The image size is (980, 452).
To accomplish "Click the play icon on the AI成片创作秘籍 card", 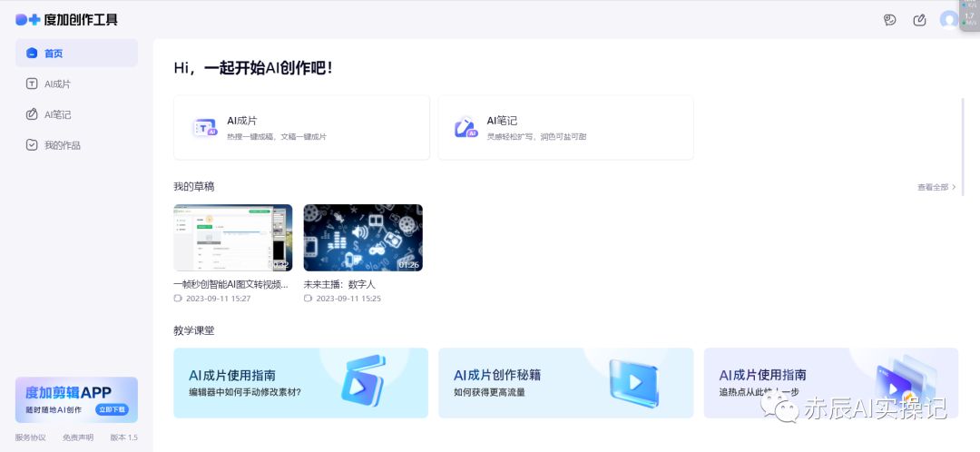I will (x=633, y=381).
